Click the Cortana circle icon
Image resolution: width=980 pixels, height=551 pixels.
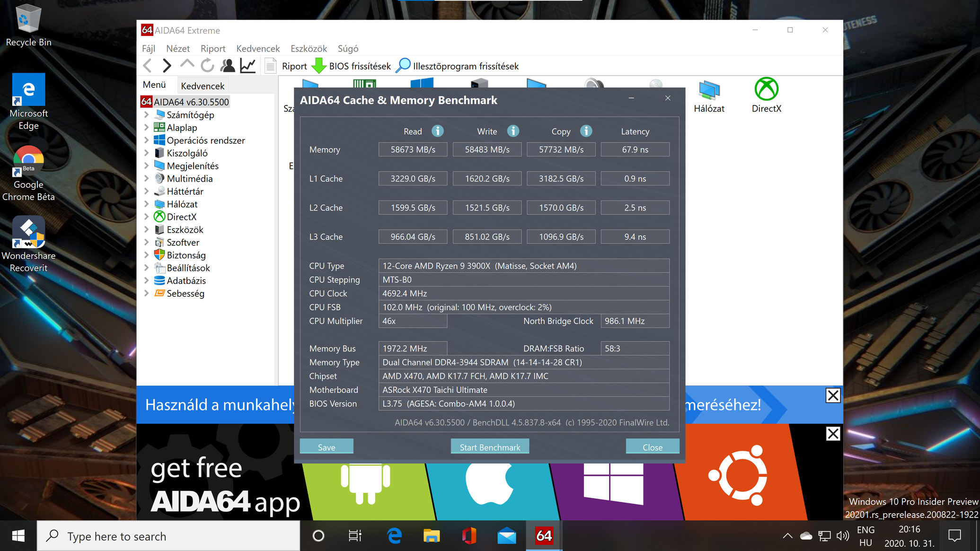(318, 536)
